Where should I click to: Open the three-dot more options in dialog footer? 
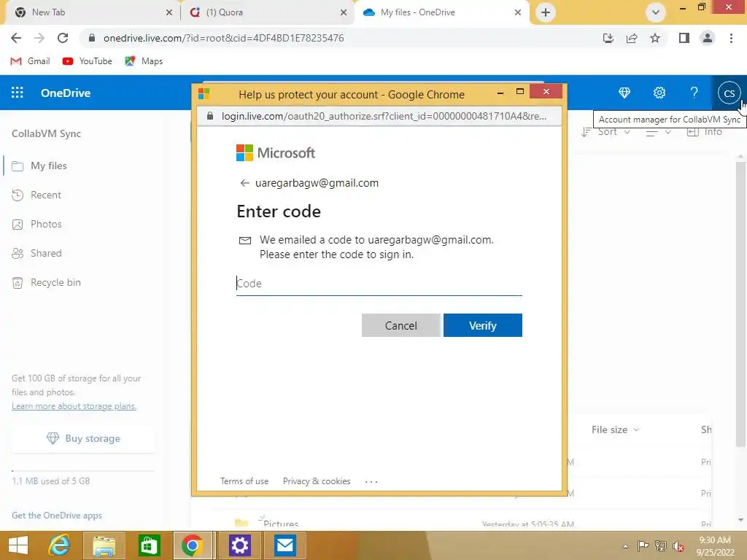(x=371, y=482)
